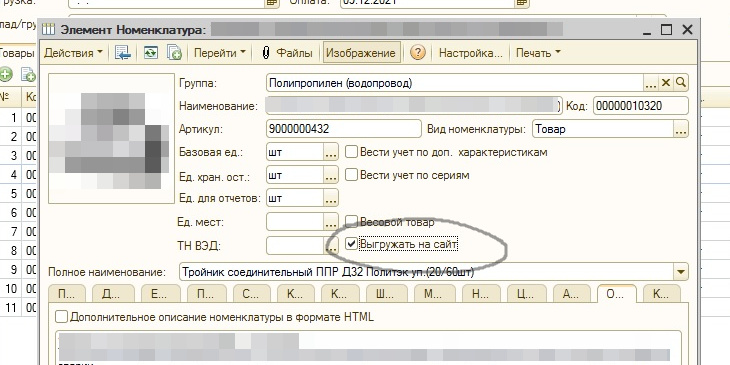Click the help question mark icon

[418, 53]
